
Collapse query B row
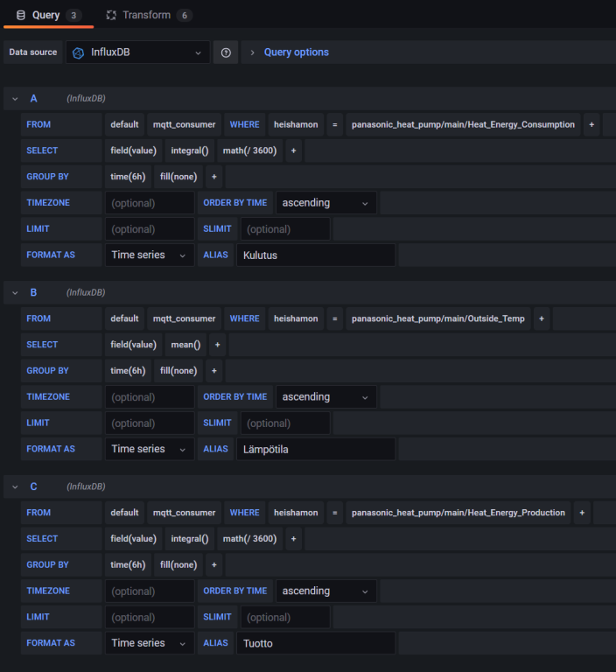click(15, 292)
